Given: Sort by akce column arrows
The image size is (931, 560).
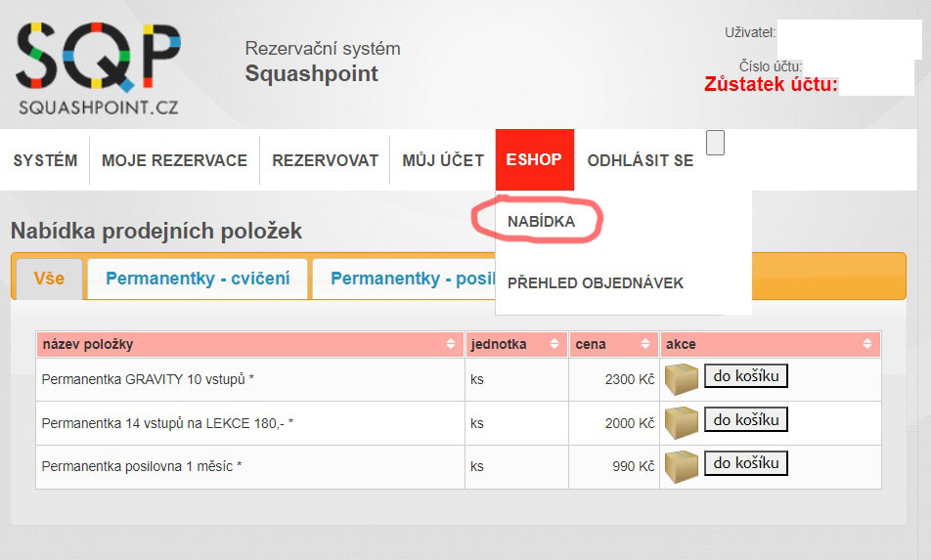Looking at the screenshot, I should pos(867,344).
